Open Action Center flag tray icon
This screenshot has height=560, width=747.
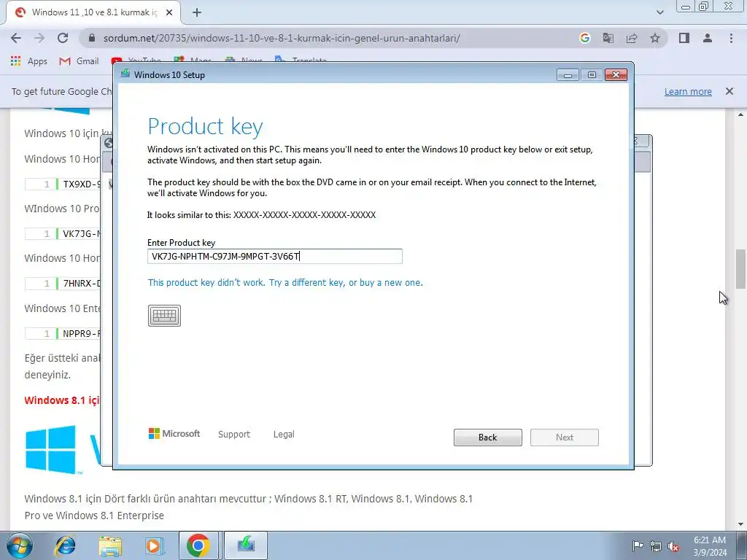(x=638, y=546)
